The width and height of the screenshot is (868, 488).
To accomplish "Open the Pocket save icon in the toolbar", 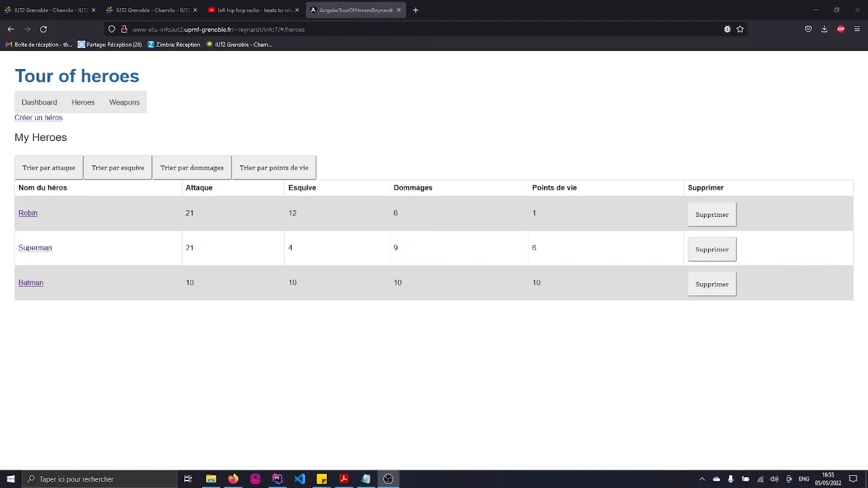I will click(x=808, y=29).
